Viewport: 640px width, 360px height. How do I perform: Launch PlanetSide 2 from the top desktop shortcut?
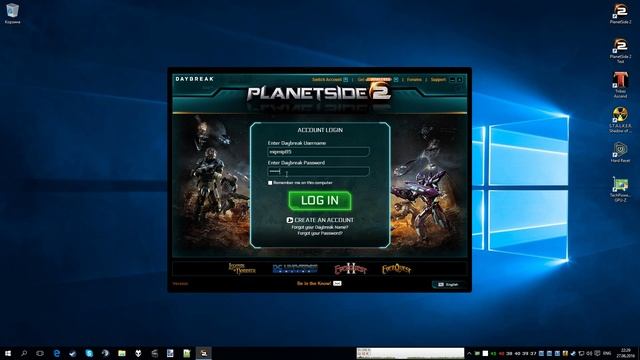620,13
